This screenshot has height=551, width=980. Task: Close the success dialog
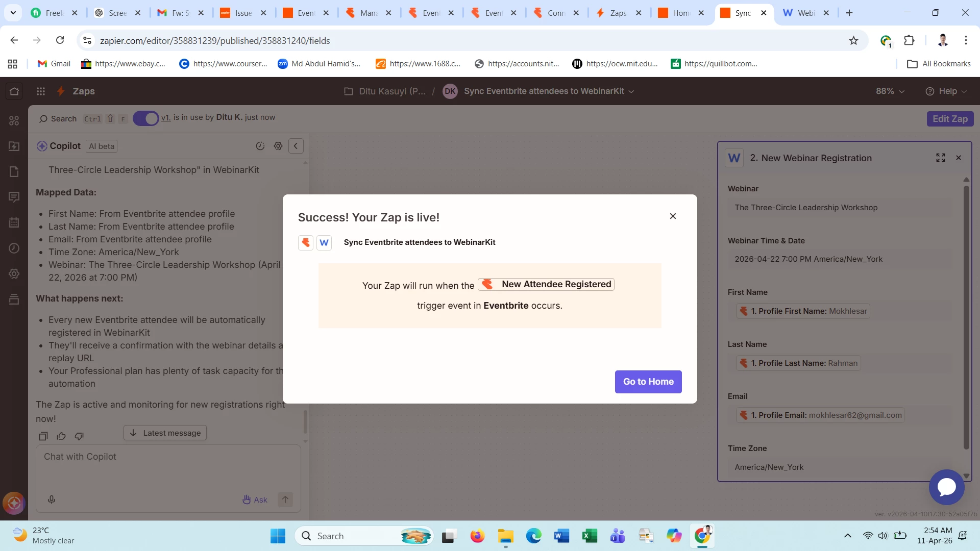(x=673, y=216)
